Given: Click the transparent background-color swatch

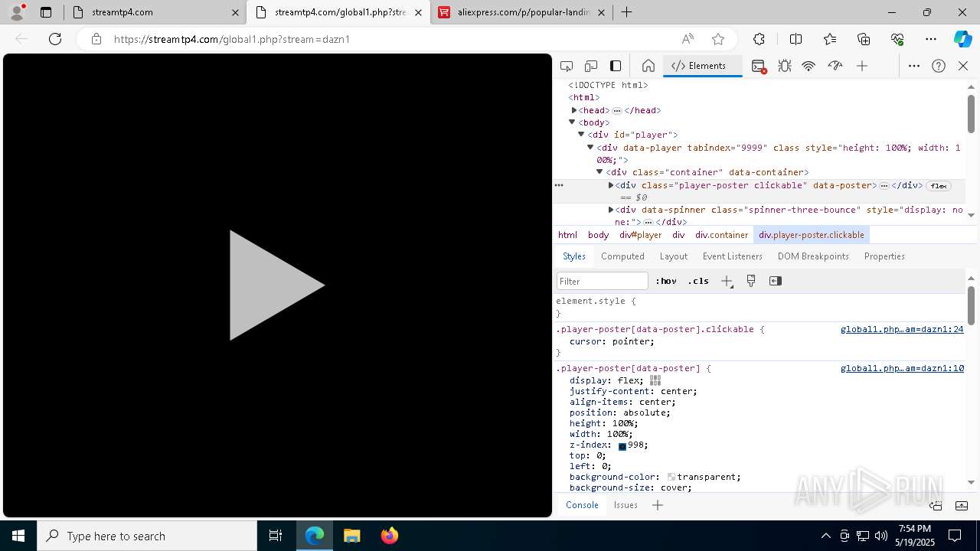Looking at the screenshot, I should 671,477.
